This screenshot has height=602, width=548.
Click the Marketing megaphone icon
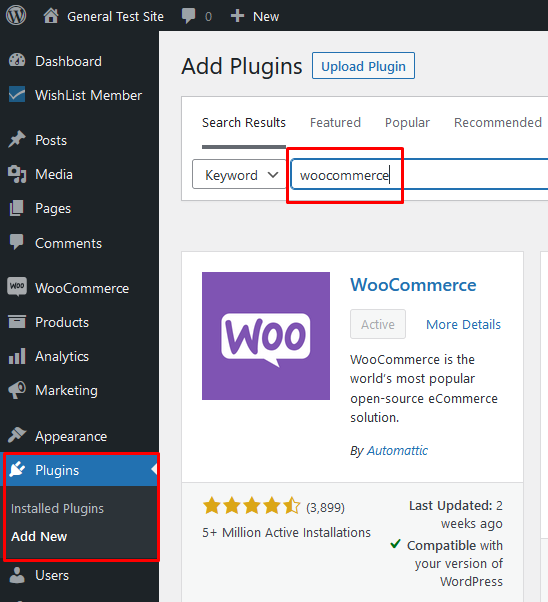coord(17,390)
